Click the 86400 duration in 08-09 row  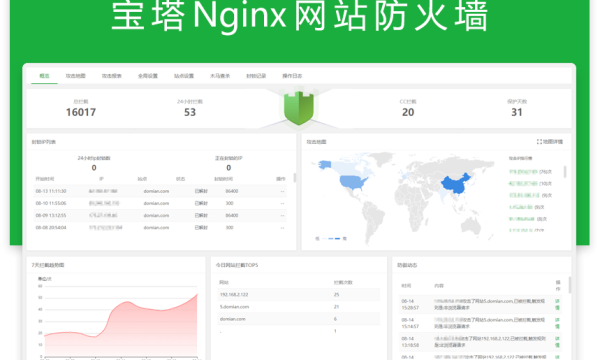pyautogui.click(x=232, y=215)
